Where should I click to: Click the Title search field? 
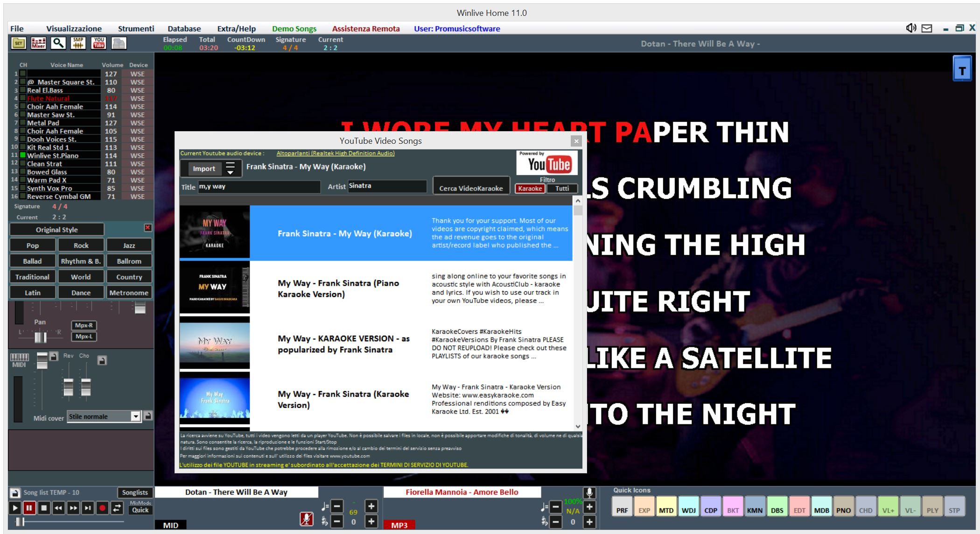click(259, 187)
